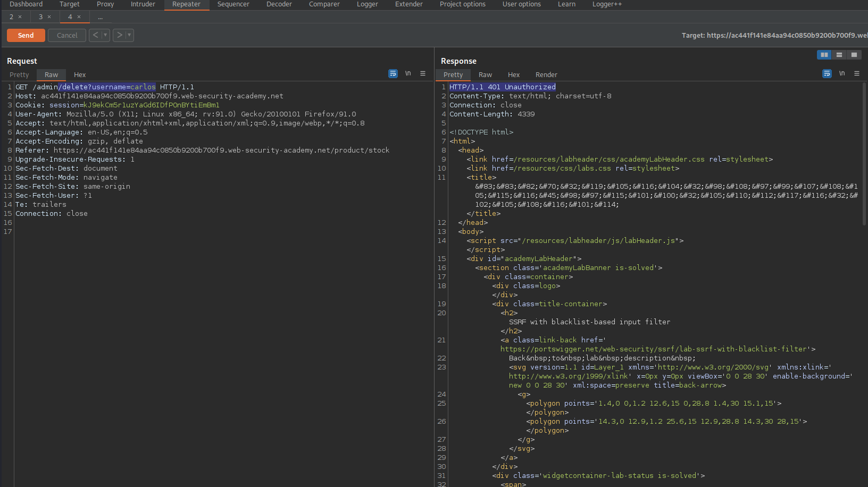Viewport: 868px width, 487px height.
Task: Open the Decoder tab
Action: click(x=279, y=4)
